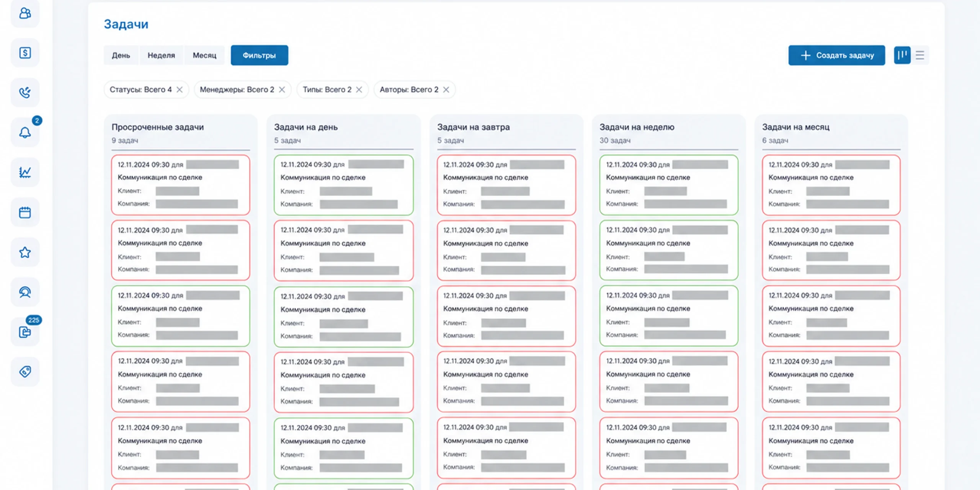Viewport: 980px width, 490px height.
Task: Click Создать задачу button
Action: click(837, 56)
